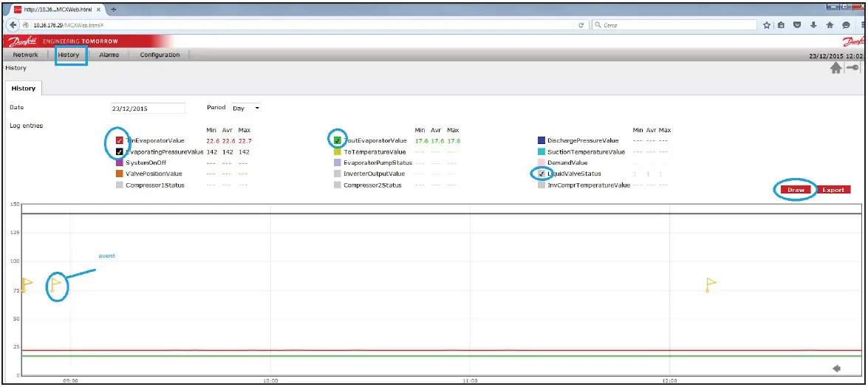Screen dimensions: 868x387
Task: Bookmark this page with the star icon
Action: 768,25
